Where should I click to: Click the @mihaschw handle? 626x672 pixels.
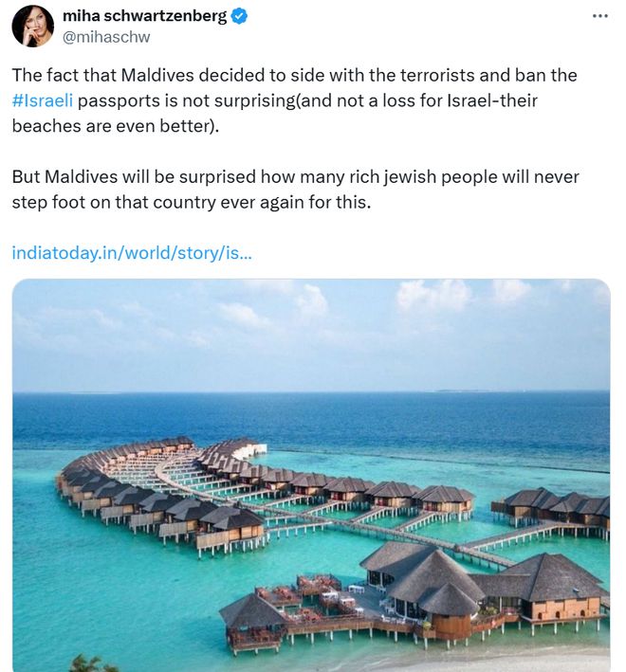point(106,37)
